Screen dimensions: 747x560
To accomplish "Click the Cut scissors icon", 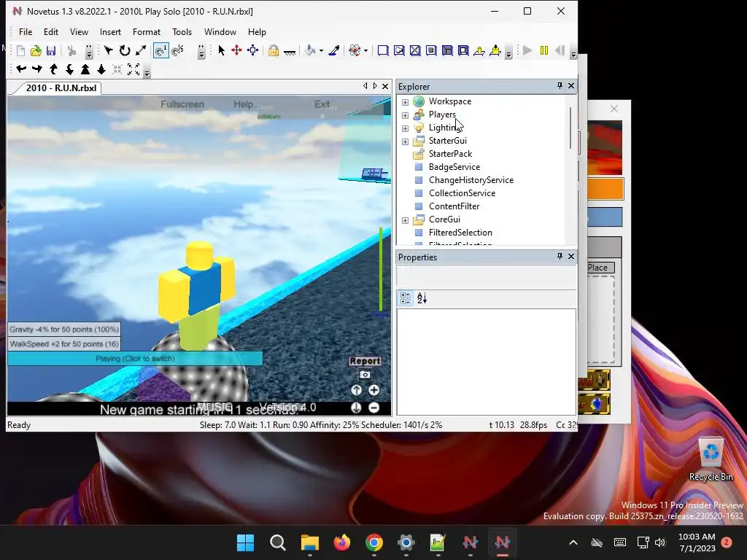I will pyautogui.click(x=71, y=50).
